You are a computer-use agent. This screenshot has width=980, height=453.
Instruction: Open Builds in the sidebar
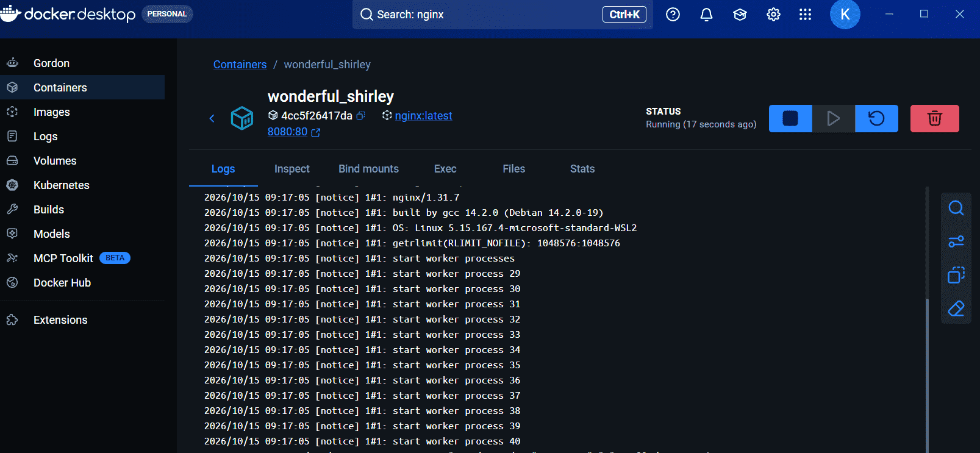[x=82, y=210]
